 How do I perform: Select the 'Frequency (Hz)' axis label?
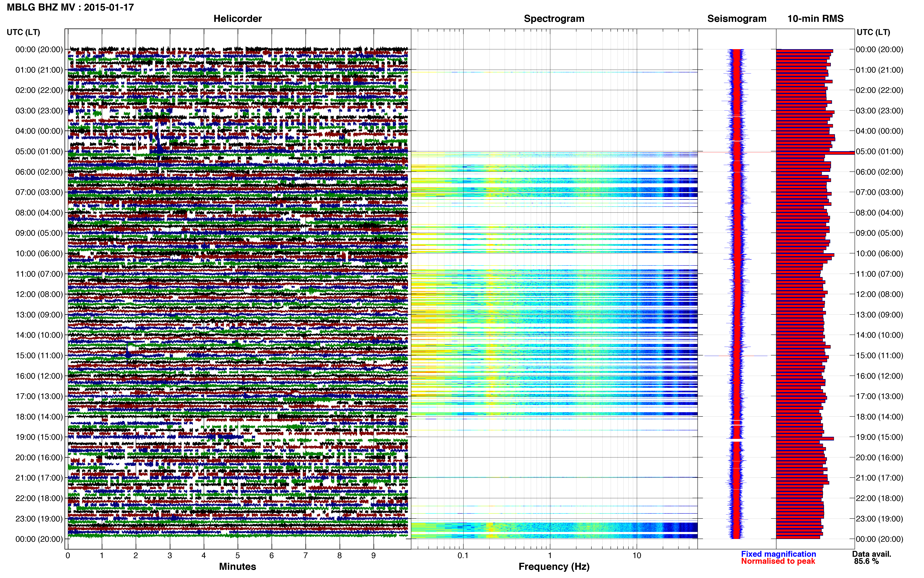tap(554, 566)
